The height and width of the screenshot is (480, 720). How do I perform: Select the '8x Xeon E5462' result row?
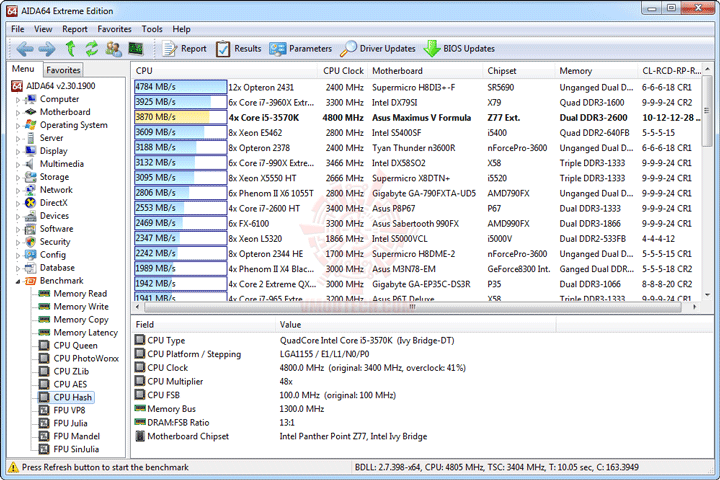[x=417, y=133]
